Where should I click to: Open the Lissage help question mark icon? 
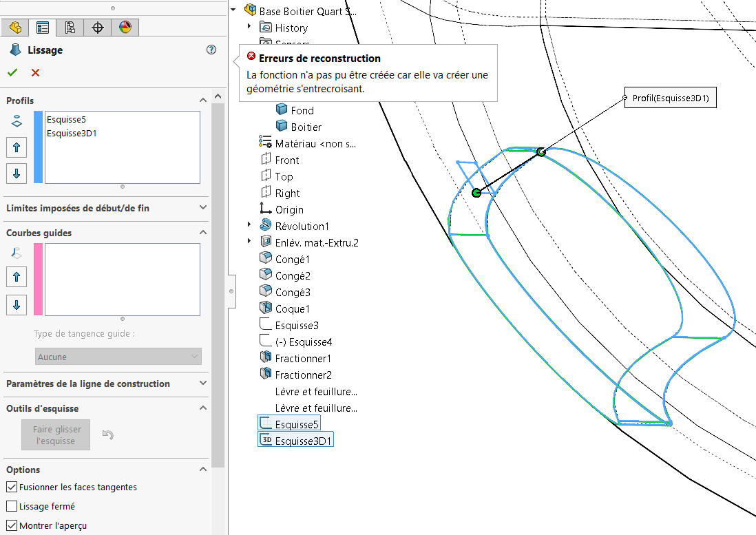211,50
